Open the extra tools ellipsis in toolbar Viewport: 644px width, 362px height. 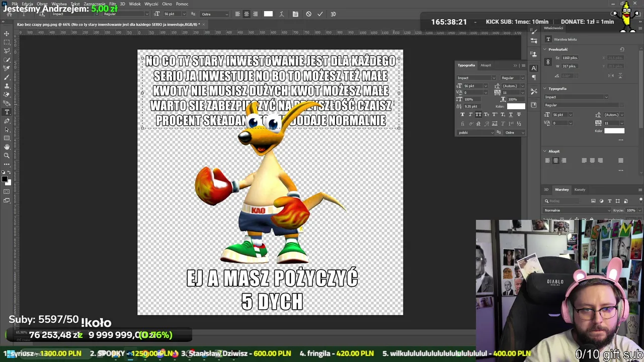7,164
